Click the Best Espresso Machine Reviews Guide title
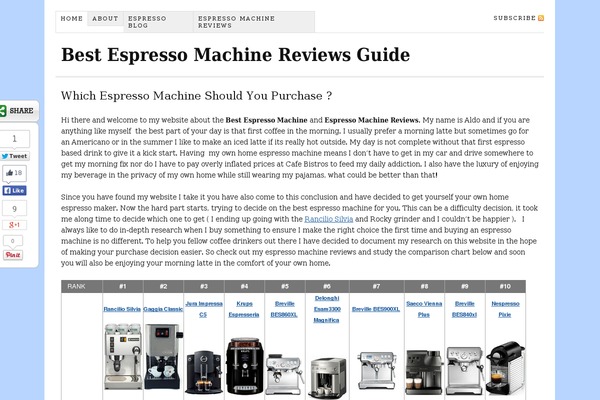 coord(235,55)
